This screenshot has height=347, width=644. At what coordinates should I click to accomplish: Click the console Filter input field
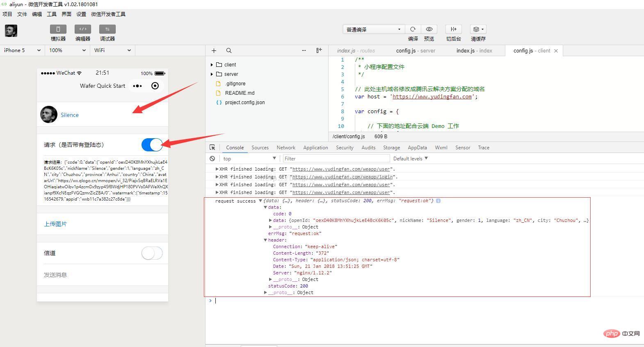pos(336,158)
